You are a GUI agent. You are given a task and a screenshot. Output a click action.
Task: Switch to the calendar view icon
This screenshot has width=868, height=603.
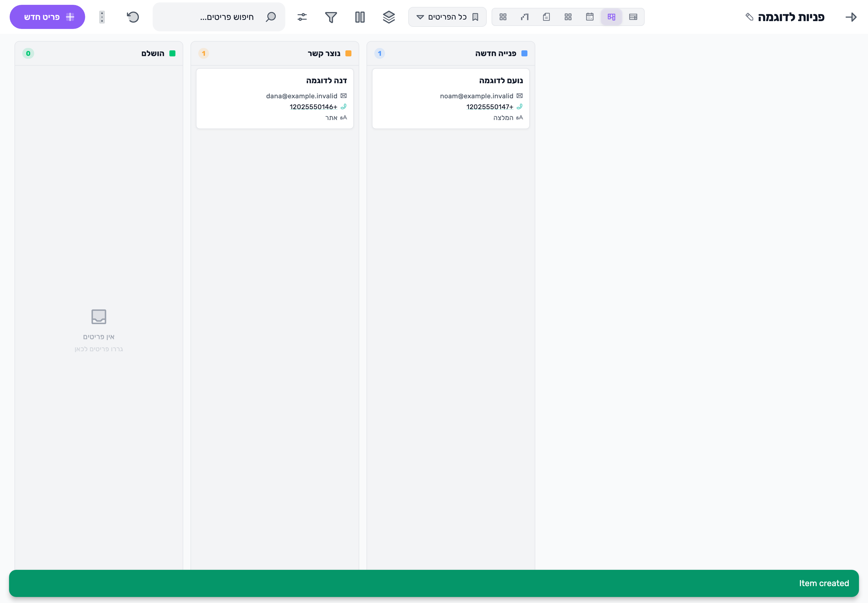pyautogui.click(x=590, y=17)
